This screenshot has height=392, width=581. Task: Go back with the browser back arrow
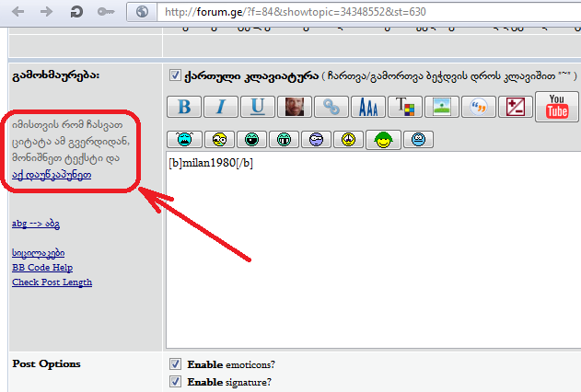[x=17, y=12]
